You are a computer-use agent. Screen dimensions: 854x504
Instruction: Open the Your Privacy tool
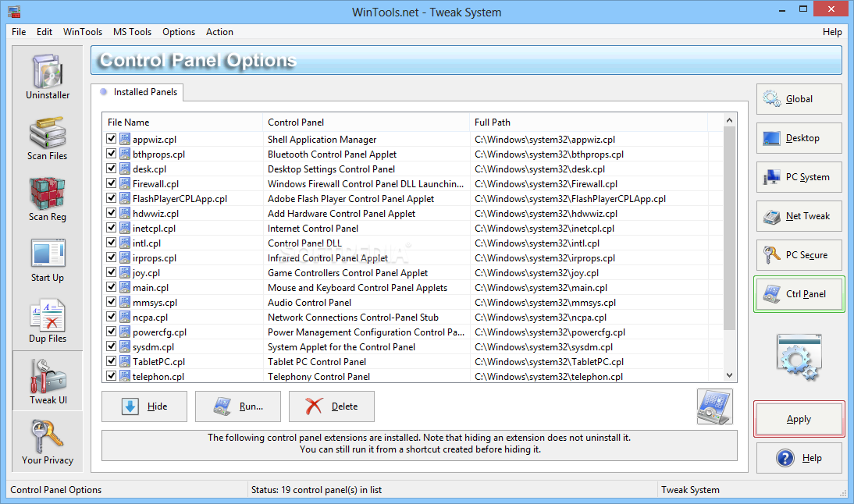(48, 442)
